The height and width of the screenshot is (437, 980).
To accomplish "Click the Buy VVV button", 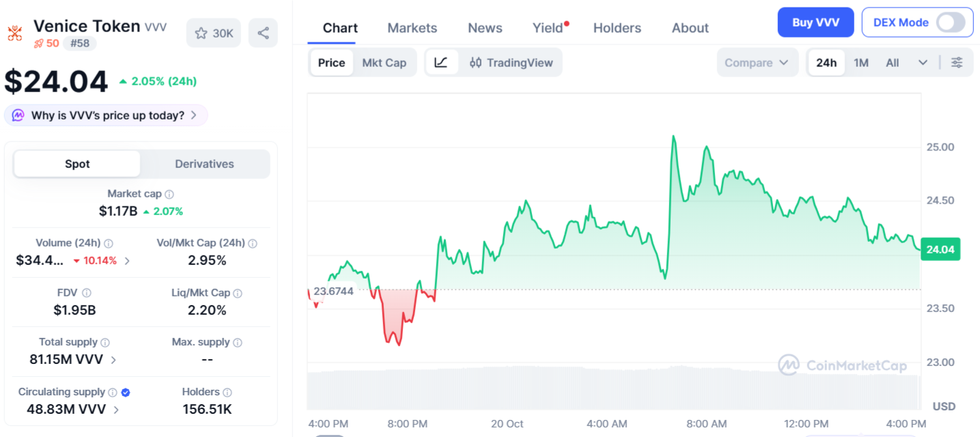I will (817, 23).
